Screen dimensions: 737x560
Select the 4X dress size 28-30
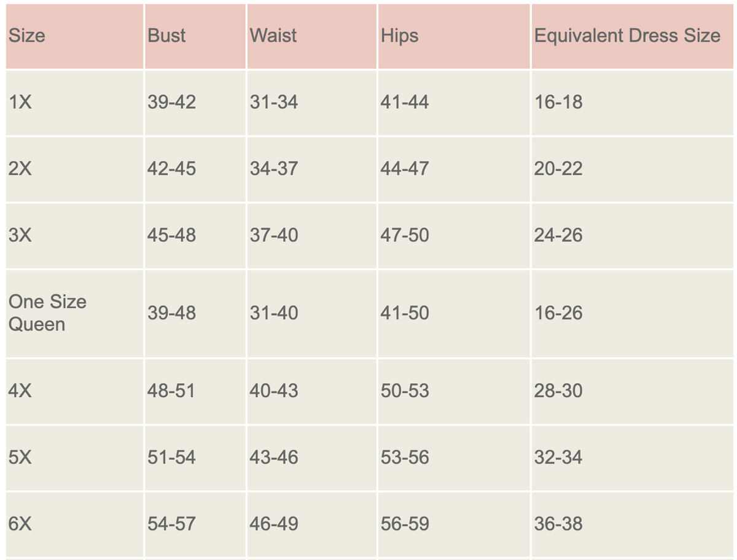coord(558,391)
